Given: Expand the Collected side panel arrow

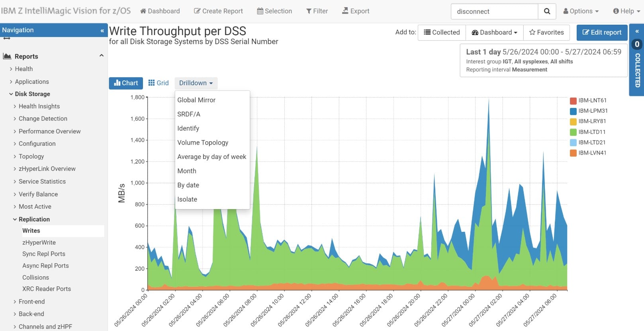Looking at the screenshot, I should tap(637, 31).
